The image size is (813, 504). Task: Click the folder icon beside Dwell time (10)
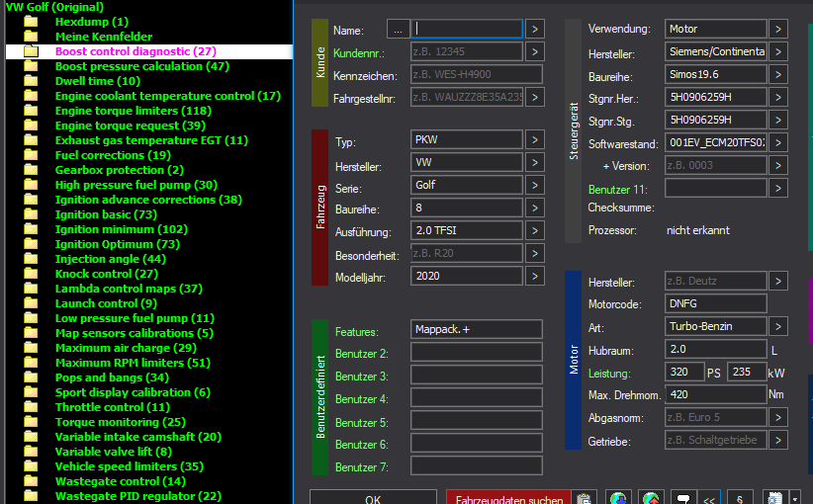31,81
